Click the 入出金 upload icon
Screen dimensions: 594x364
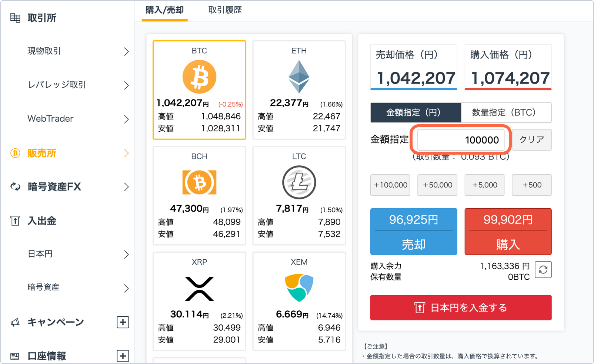[x=15, y=221]
